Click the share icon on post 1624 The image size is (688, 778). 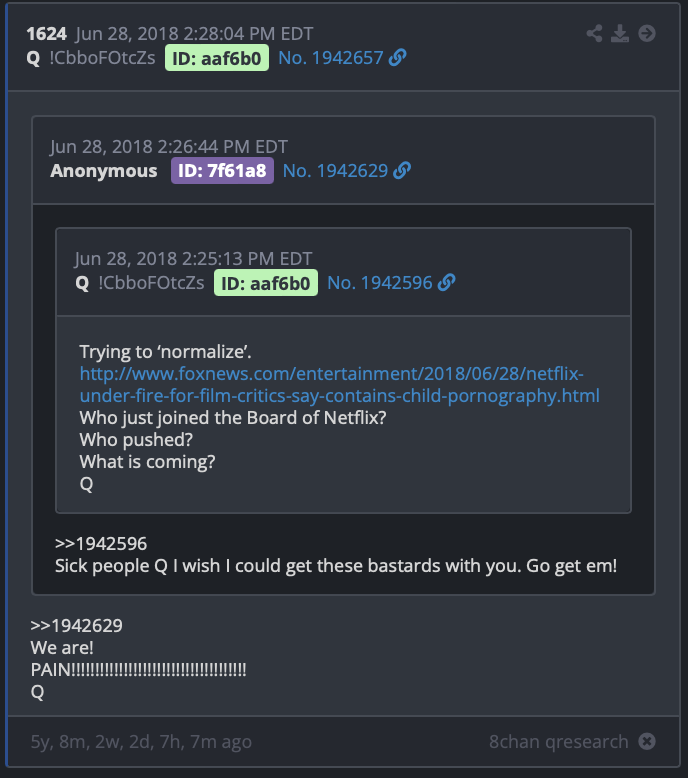(x=594, y=33)
